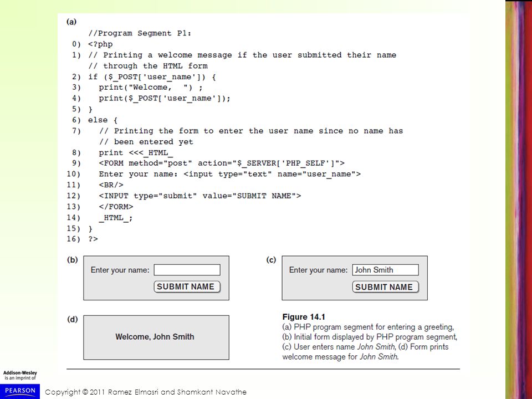The height and width of the screenshot is (399, 532).
Task: Click the "_HTML_;" closing line
Action: click(x=116, y=218)
